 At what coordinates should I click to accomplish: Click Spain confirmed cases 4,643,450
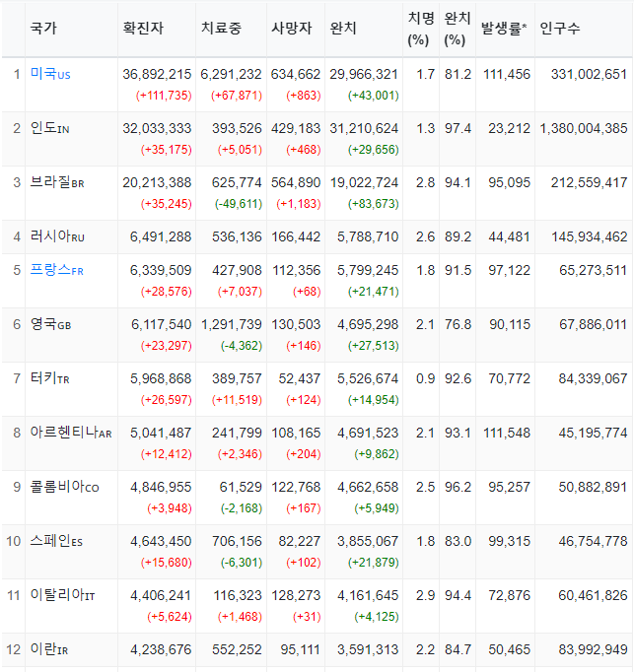[x=161, y=541]
